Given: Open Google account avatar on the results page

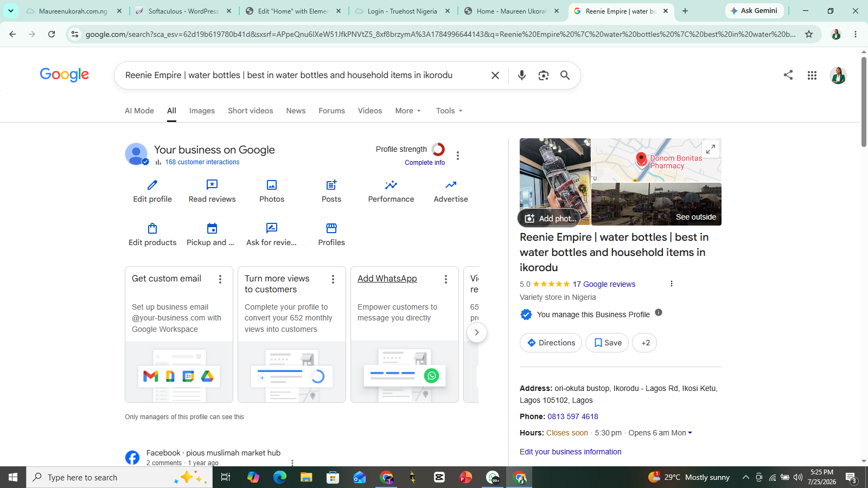Looking at the screenshot, I should 838,75.
